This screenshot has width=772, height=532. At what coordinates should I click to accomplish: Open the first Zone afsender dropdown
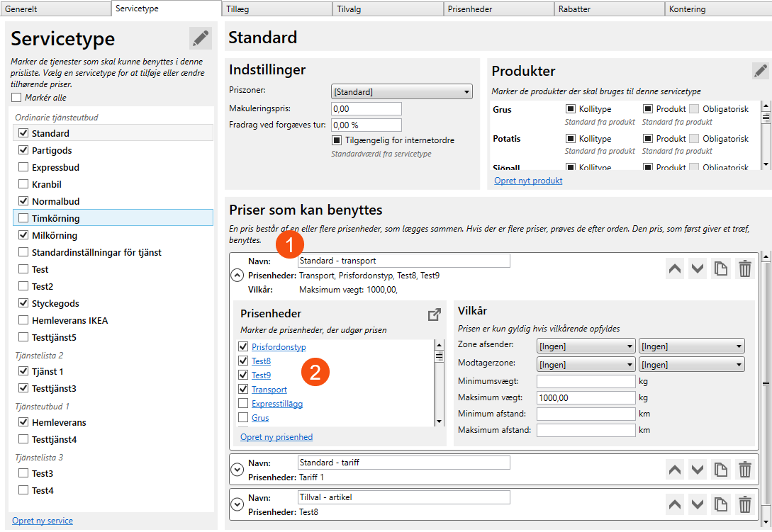(586, 346)
